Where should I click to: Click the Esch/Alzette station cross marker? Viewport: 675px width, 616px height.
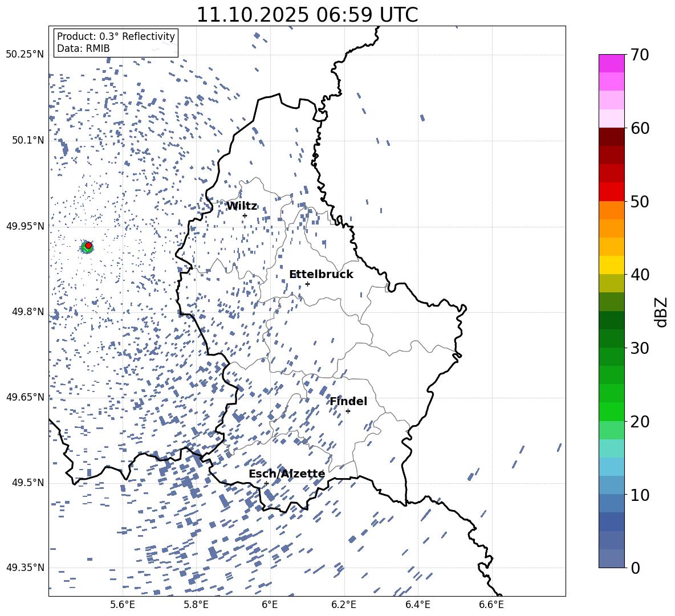[x=266, y=483]
